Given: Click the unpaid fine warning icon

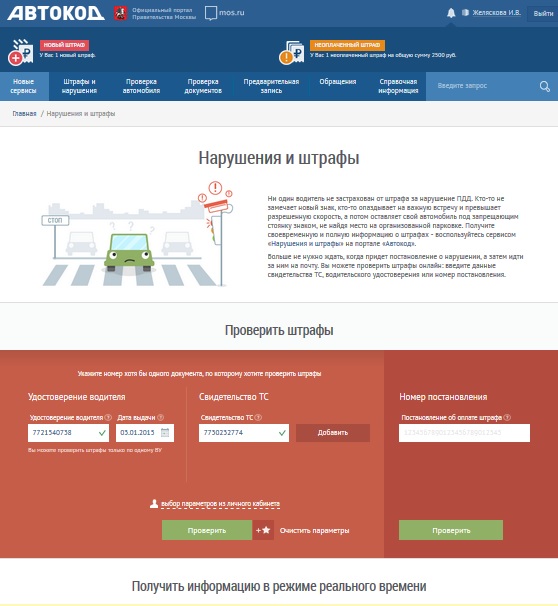Looking at the screenshot, I should click(292, 52).
